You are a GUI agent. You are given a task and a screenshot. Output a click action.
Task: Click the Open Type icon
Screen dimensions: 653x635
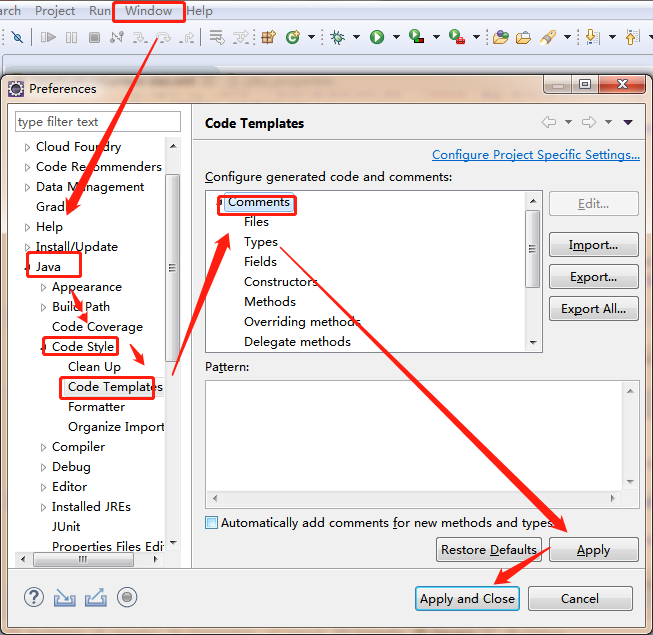pyautogui.click(x=501, y=37)
